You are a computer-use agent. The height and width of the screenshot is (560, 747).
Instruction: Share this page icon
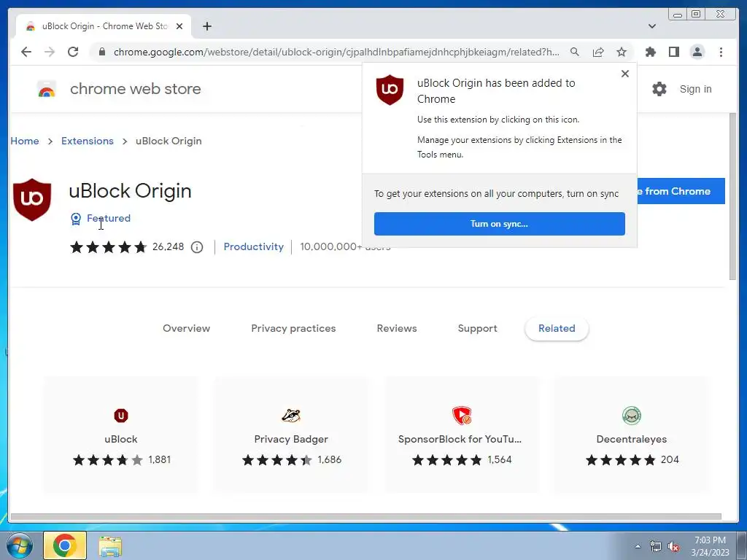click(x=598, y=52)
